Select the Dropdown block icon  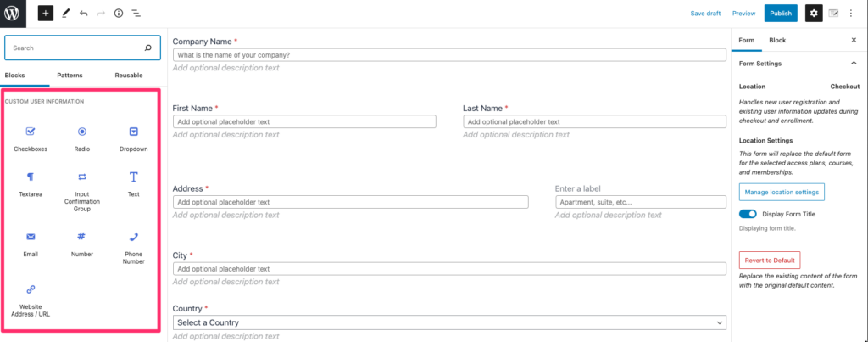coord(133,132)
